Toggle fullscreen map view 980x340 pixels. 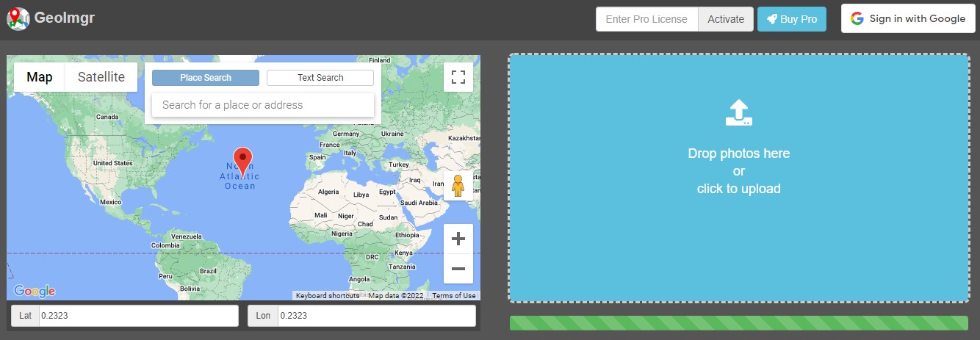[458, 77]
